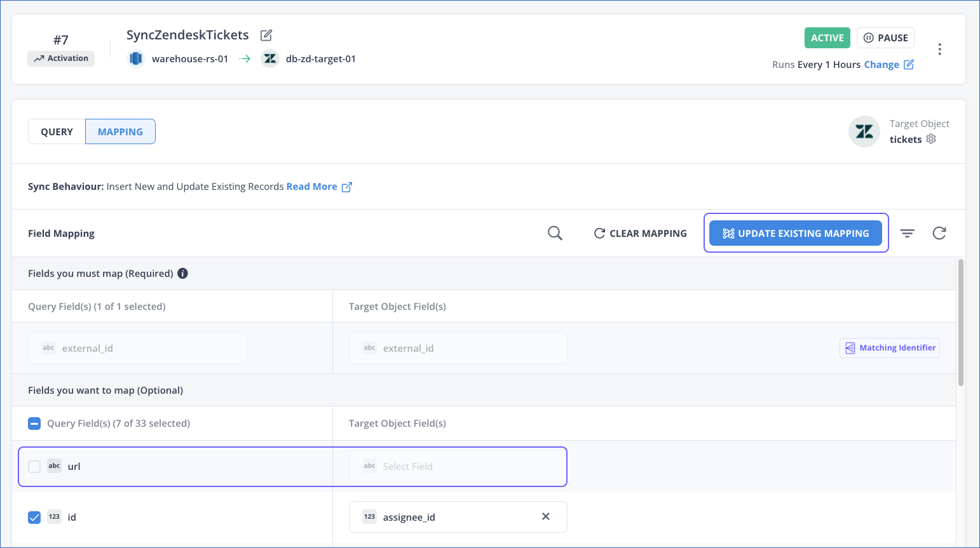This screenshot has height=548, width=980.
Task: Open the required external_id target field dropdown
Action: click(x=458, y=348)
